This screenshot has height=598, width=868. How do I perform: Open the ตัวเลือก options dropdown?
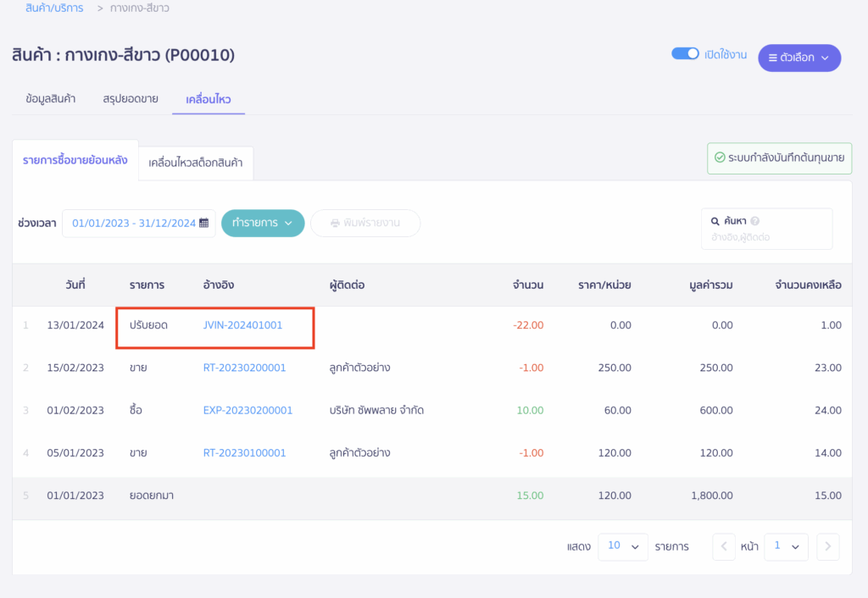pyautogui.click(x=798, y=58)
